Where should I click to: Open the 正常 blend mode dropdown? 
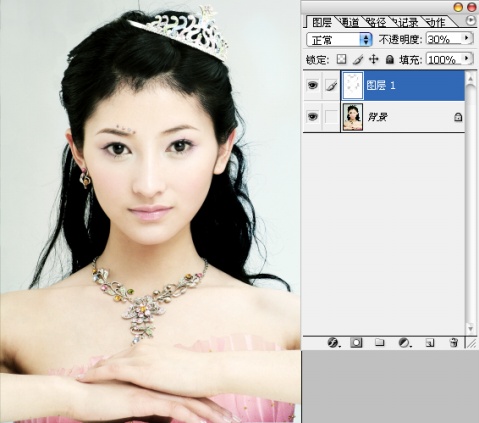point(339,40)
